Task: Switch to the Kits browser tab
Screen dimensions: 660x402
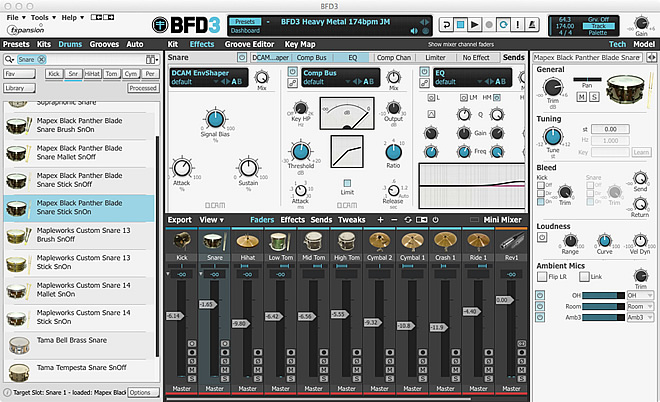Action: click(x=44, y=44)
